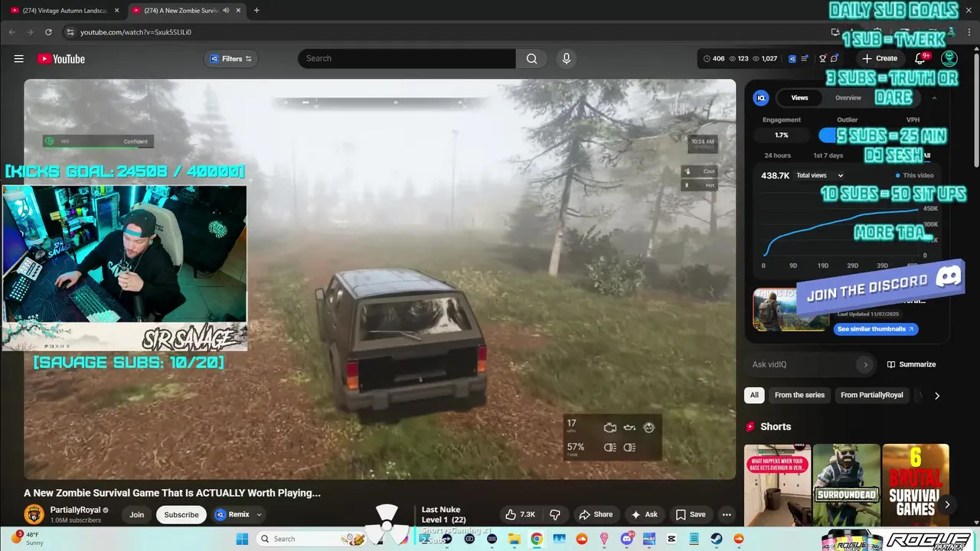Open vidIQ icon in stats bar
The image size is (980, 551).
pos(792,58)
